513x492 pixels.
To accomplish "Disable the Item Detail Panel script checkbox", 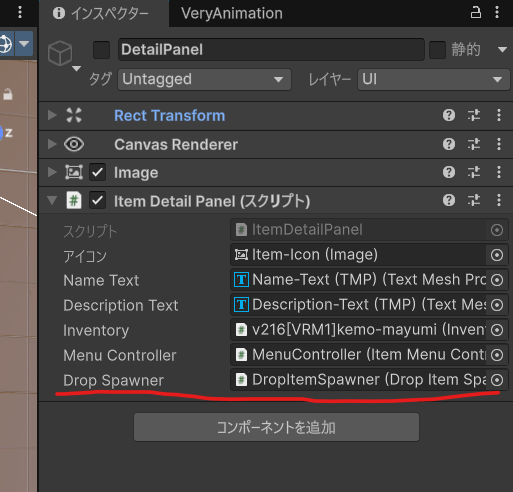I will coord(97,200).
